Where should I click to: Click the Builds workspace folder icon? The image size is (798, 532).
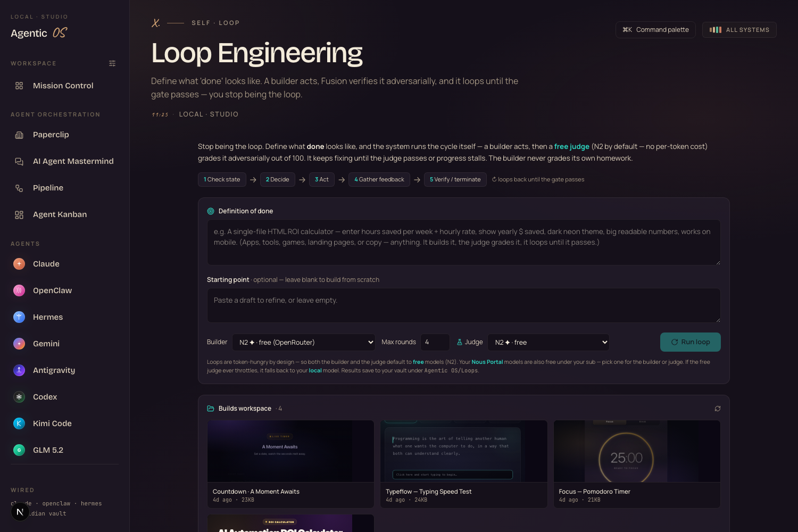211,409
